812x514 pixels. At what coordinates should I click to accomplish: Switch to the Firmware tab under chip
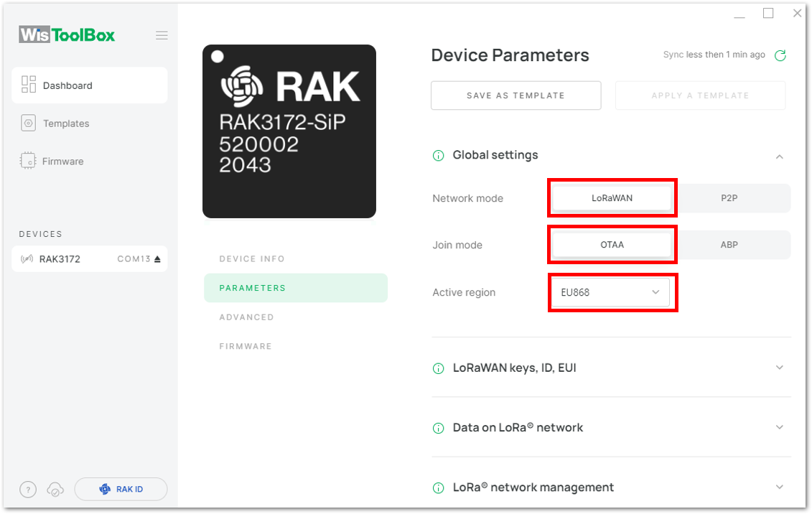pyautogui.click(x=246, y=346)
